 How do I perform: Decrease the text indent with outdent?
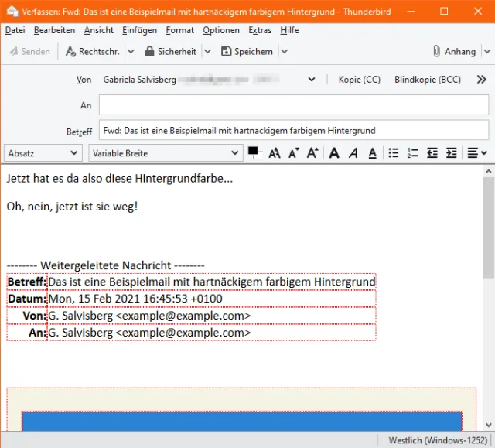coord(432,153)
